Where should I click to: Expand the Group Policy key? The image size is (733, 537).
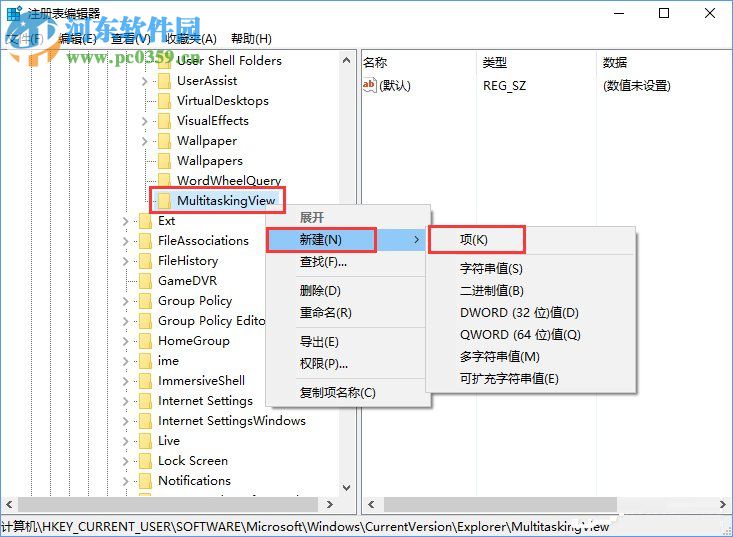click(x=125, y=302)
